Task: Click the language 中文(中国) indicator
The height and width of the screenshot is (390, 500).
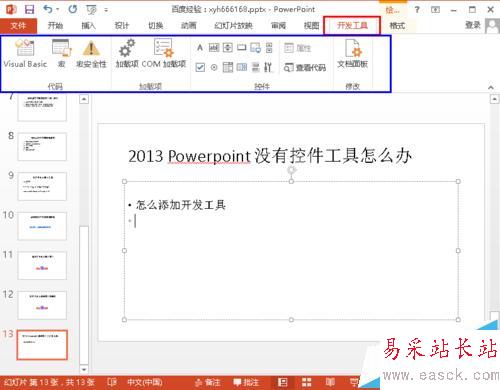Action: (145, 382)
